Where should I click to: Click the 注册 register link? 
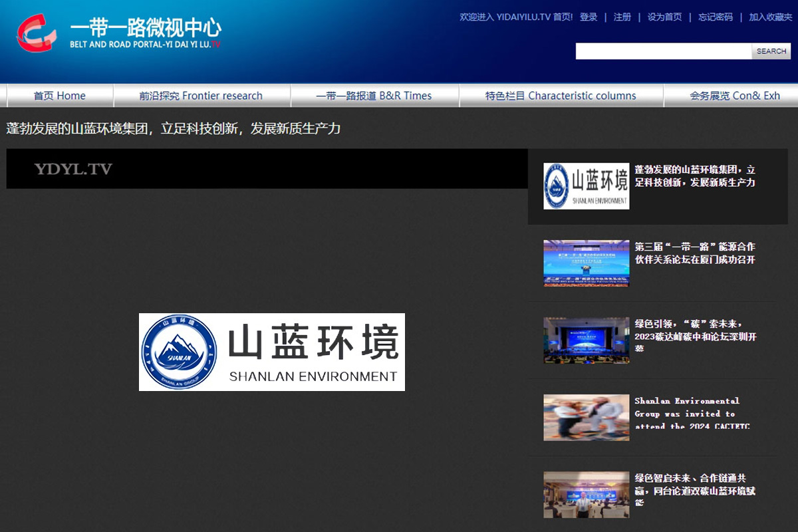click(622, 17)
